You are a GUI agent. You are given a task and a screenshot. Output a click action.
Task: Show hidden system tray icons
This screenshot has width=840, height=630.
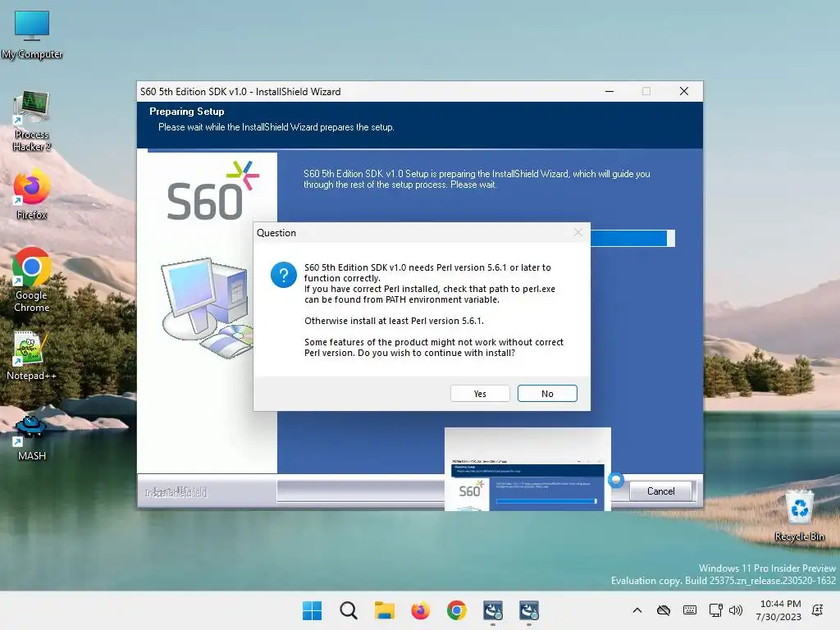point(637,610)
